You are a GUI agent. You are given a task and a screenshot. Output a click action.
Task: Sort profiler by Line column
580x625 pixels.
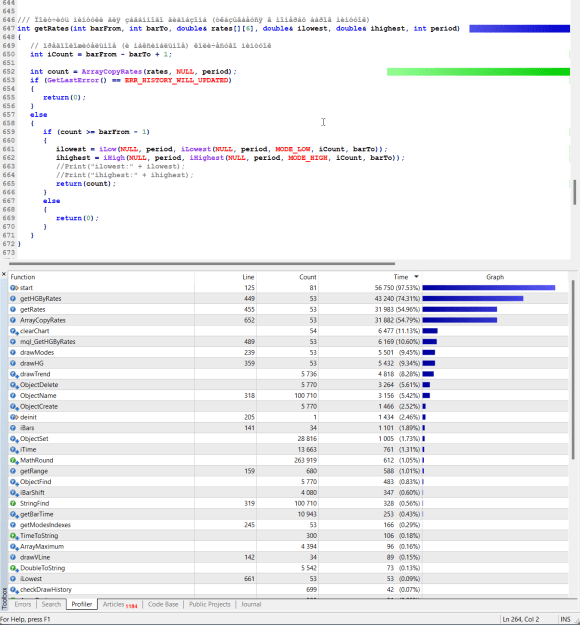(226, 277)
